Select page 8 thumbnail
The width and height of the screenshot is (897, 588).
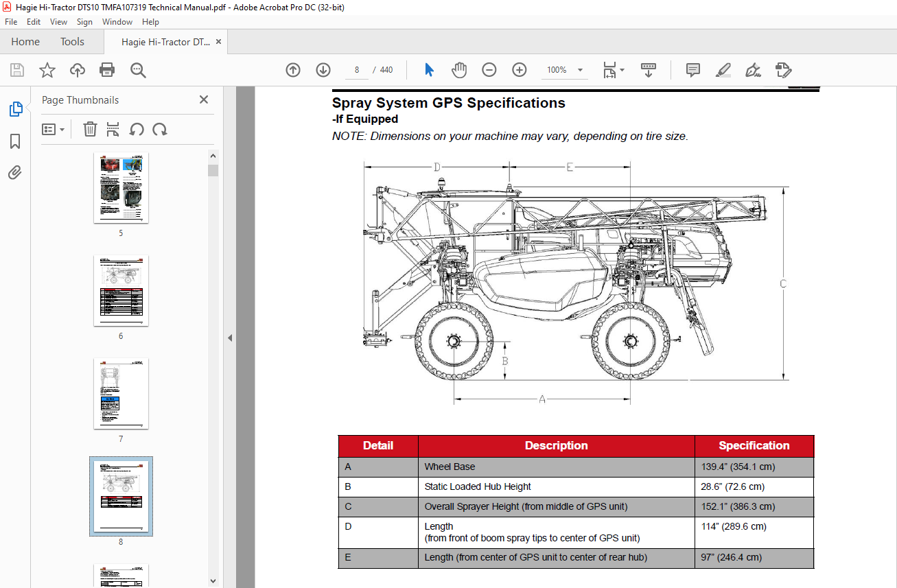click(121, 496)
